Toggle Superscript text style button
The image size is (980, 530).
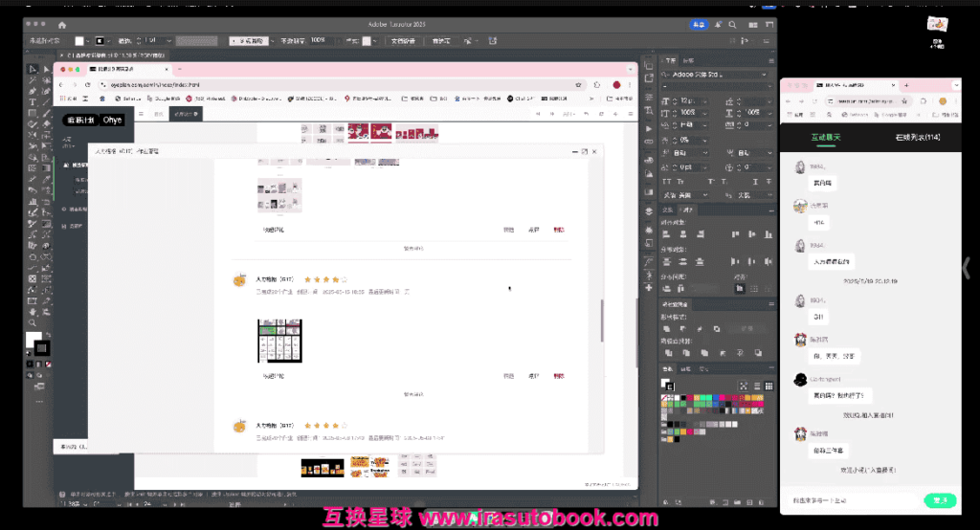point(711,182)
